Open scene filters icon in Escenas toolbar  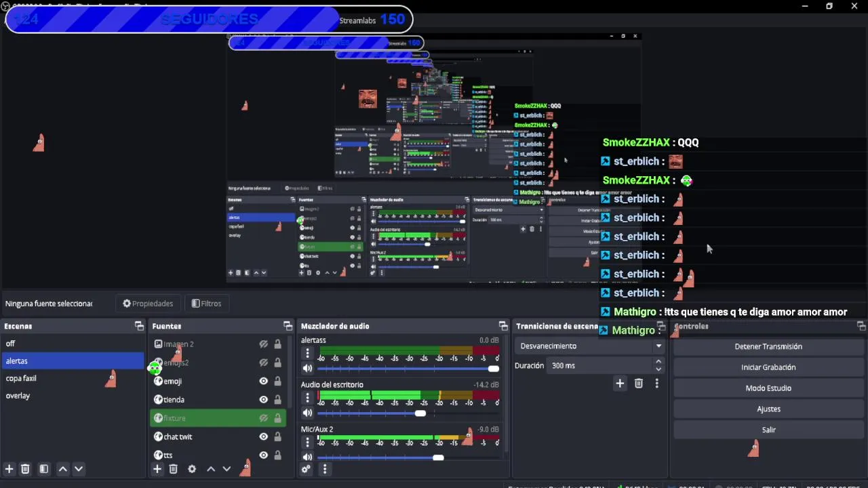click(43, 468)
